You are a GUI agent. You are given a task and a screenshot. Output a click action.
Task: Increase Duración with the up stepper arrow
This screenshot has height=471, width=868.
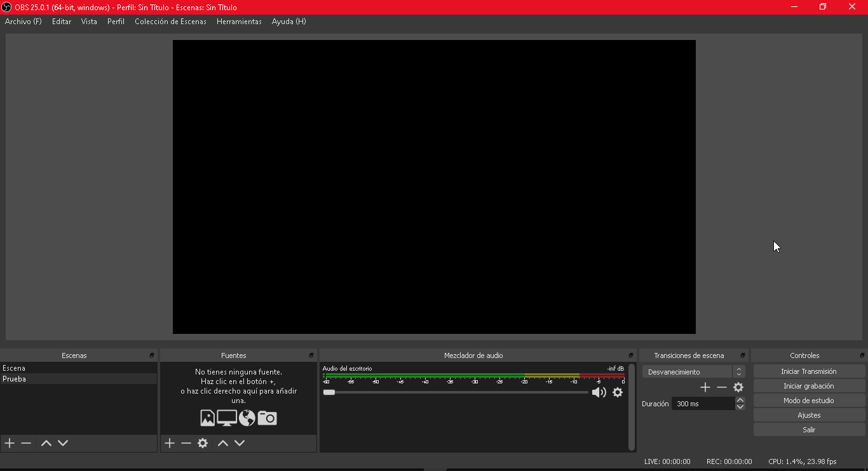pyautogui.click(x=740, y=400)
